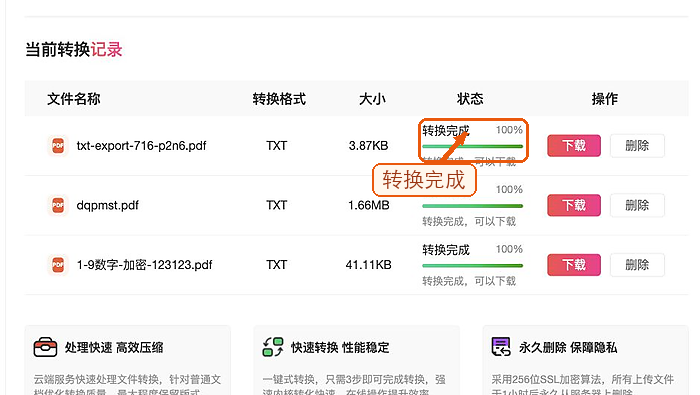Click the 永久删除 保障隐私 privacy icon
Screen dimensions: 700x395
point(501,347)
